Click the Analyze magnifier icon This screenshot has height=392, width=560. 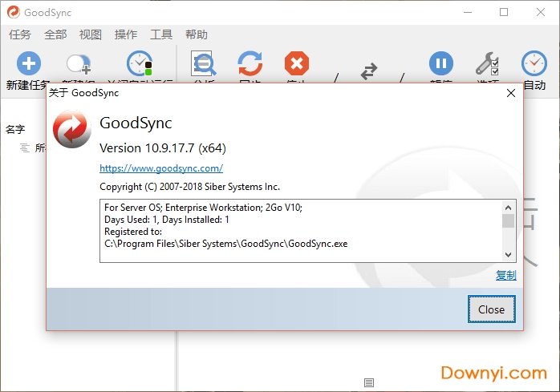coord(203,63)
